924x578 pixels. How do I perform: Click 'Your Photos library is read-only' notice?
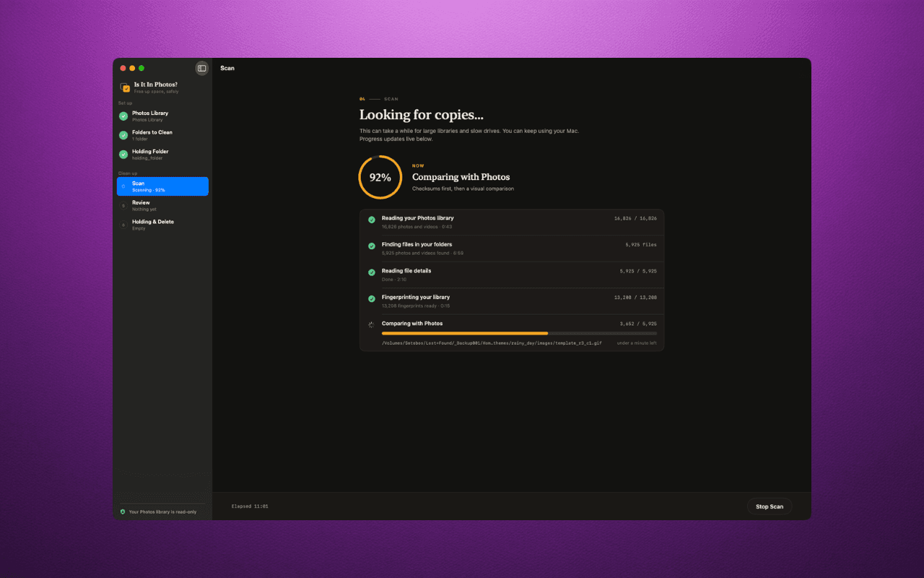[162, 512]
